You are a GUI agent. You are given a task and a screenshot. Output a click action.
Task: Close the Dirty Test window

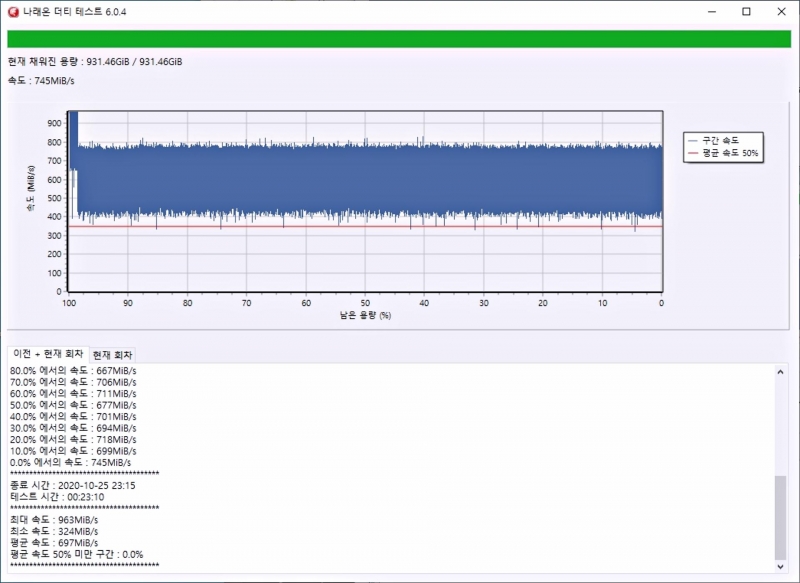781,12
